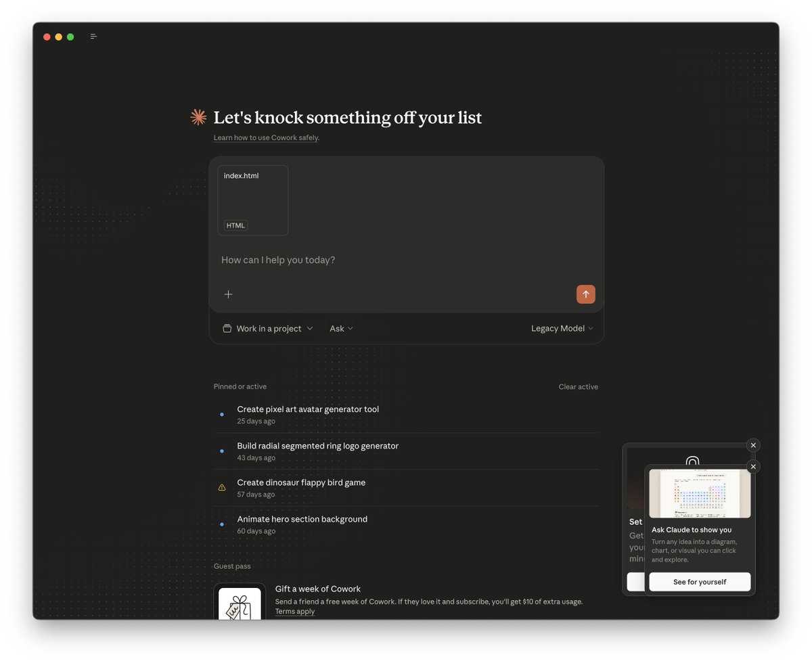812x663 pixels.
Task: Close the background setup popup card
Action: pyautogui.click(x=753, y=445)
